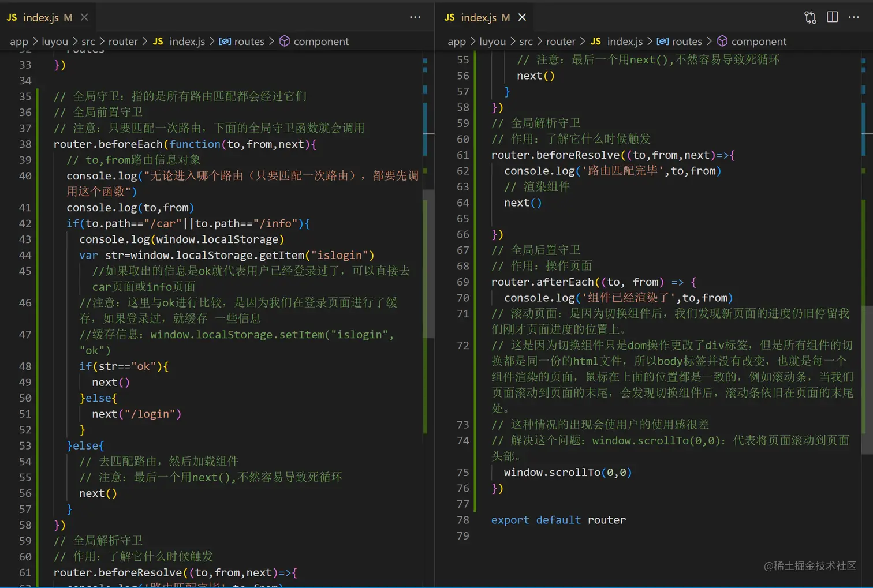Click console.log '路由匹配完毕' line in right editor
This screenshot has width=873, height=588.
tap(613, 171)
